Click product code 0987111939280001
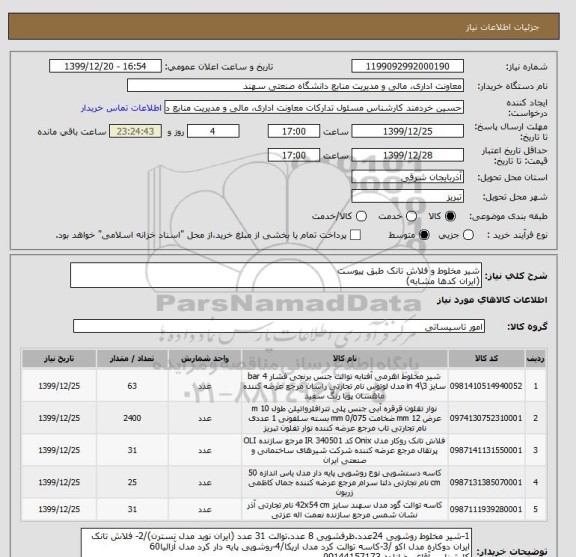The image size is (576, 557). tap(486, 509)
